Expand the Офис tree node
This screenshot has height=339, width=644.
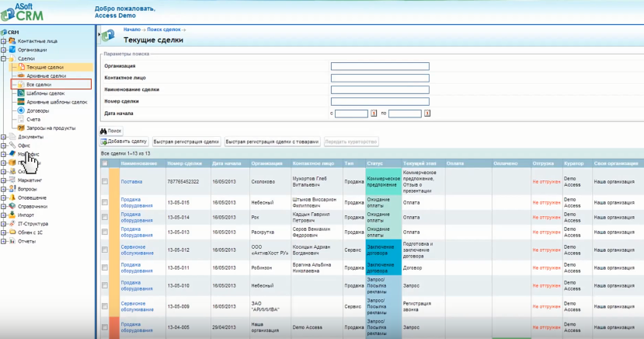[x=3, y=145]
